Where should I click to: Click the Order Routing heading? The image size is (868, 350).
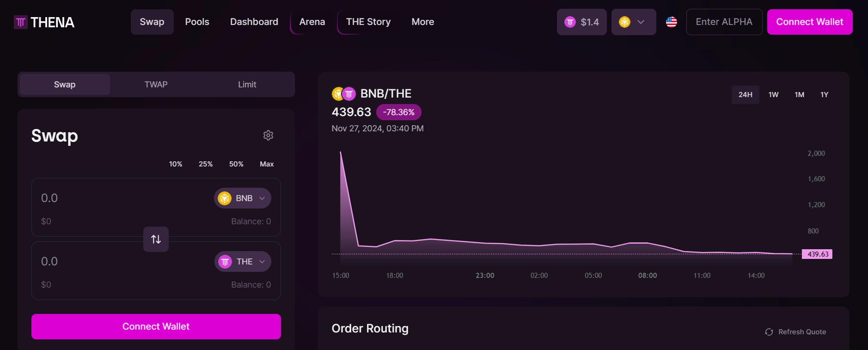click(370, 328)
